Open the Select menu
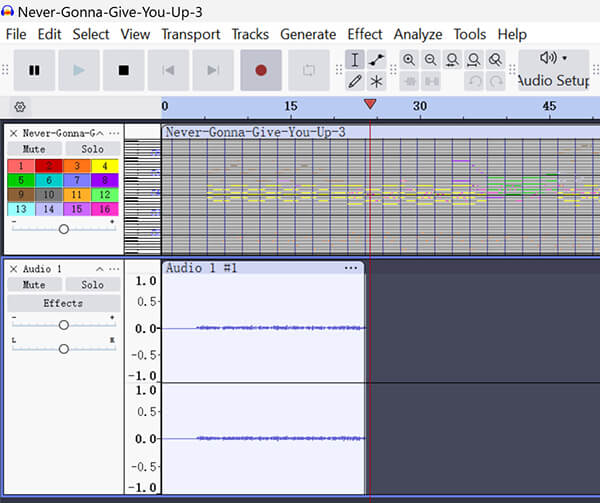The image size is (600, 503). [x=91, y=34]
